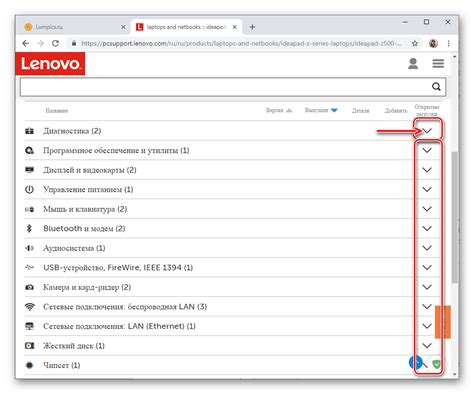Viewport: 474px width, 394px height.
Task: Select the Камера и кард-ридер (2) text
Action: pyautogui.click(x=87, y=287)
